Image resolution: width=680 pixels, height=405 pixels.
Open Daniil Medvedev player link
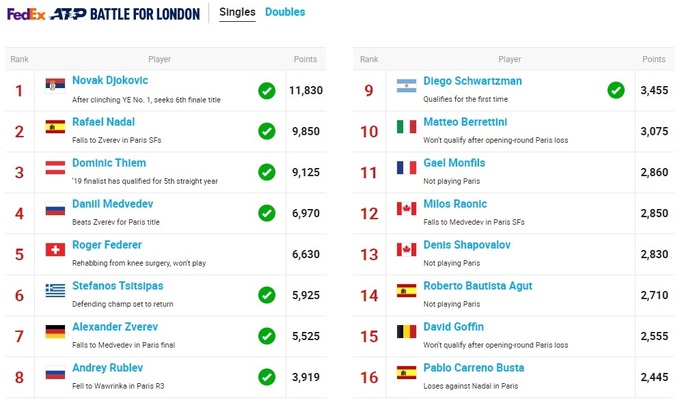(110, 204)
